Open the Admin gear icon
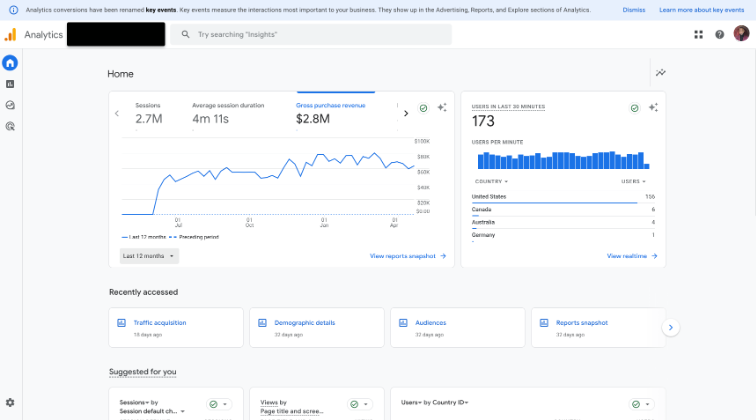756x420 pixels. 10,403
